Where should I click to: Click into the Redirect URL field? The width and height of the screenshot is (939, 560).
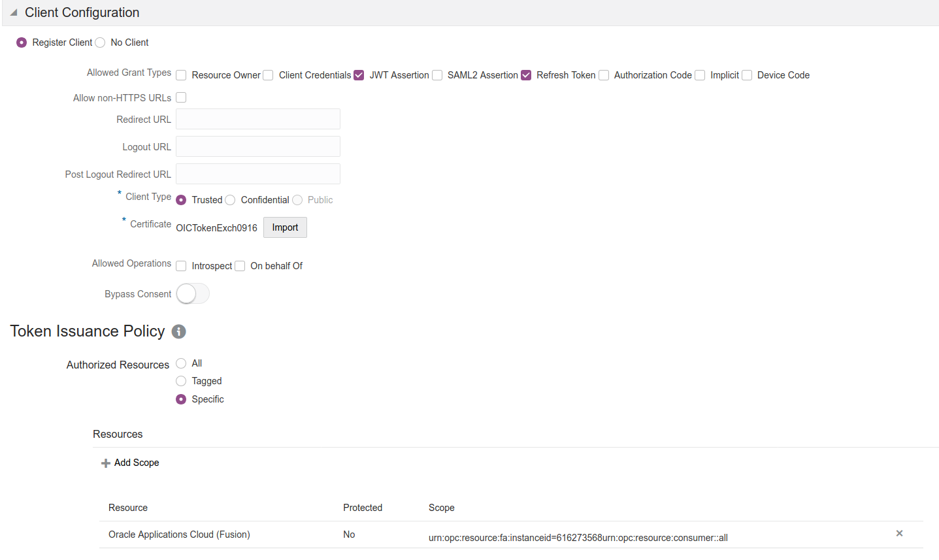click(x=258, y=119)
